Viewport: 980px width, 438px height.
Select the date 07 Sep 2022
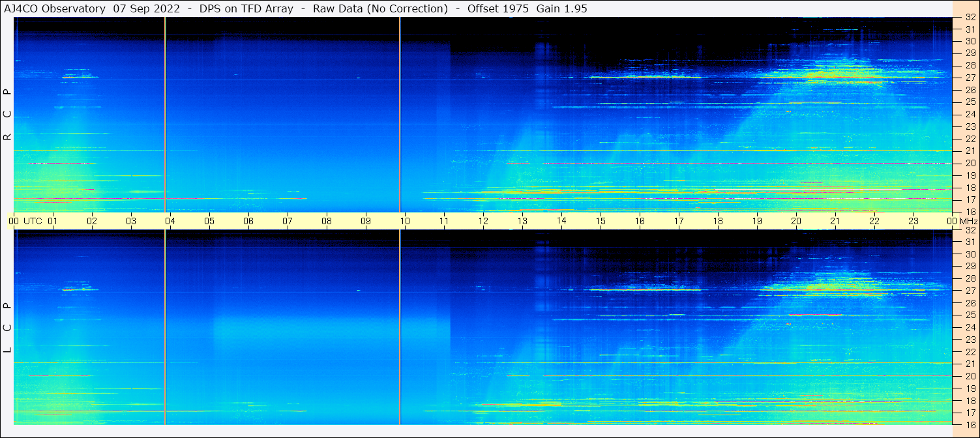[145, 8]
